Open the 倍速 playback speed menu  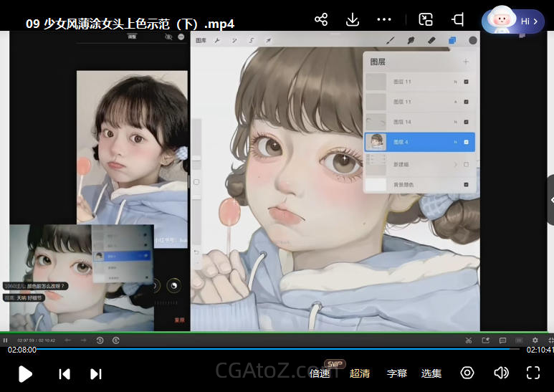tap(320, 373)
